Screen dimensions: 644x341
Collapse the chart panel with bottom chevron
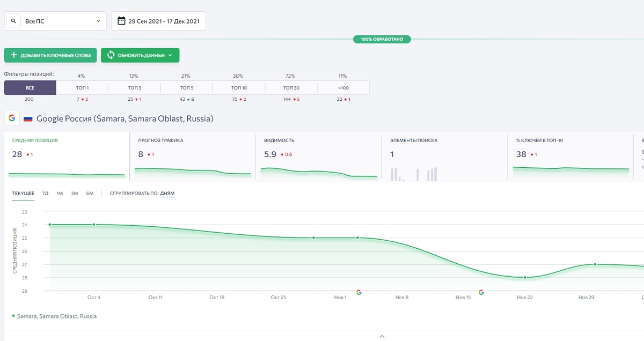382,337
